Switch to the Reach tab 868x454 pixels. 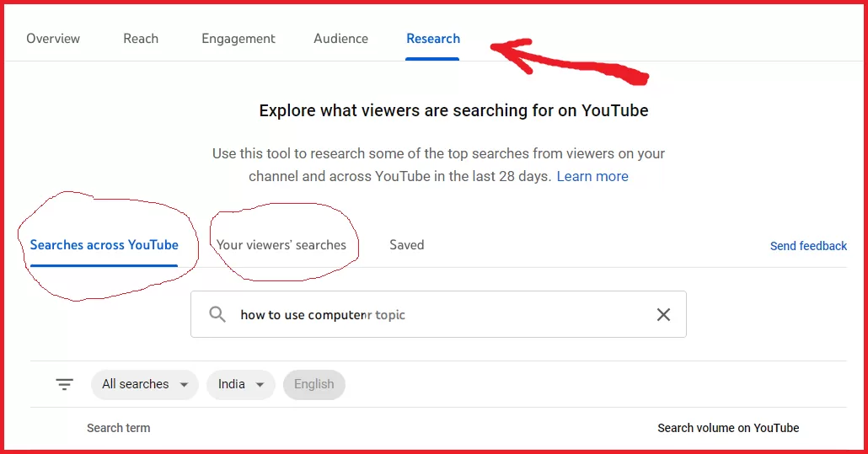(x=141, y=39)
